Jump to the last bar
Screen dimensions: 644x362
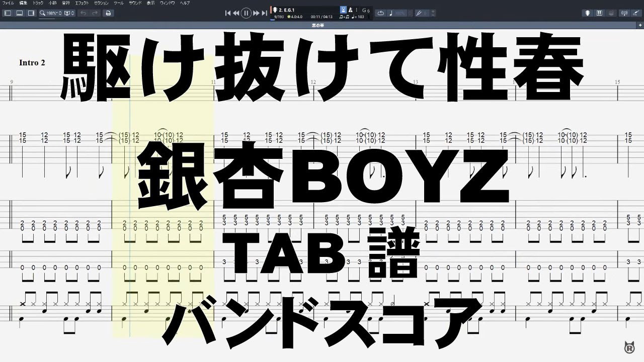[x=264, y=13]
